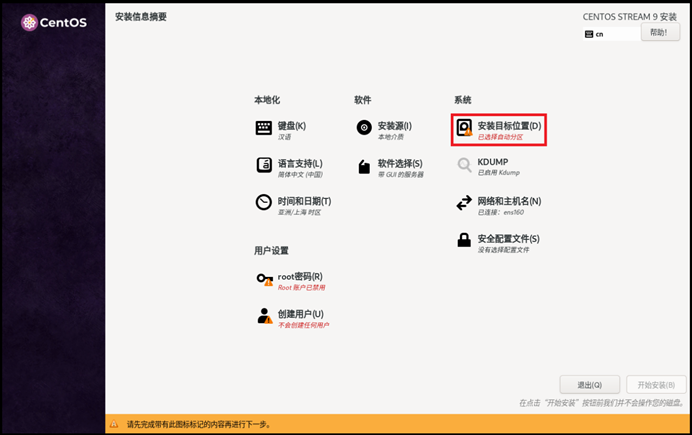Click the '亚洲/上海 时区' status text
The image size is (692, 435).
point(300,212)
